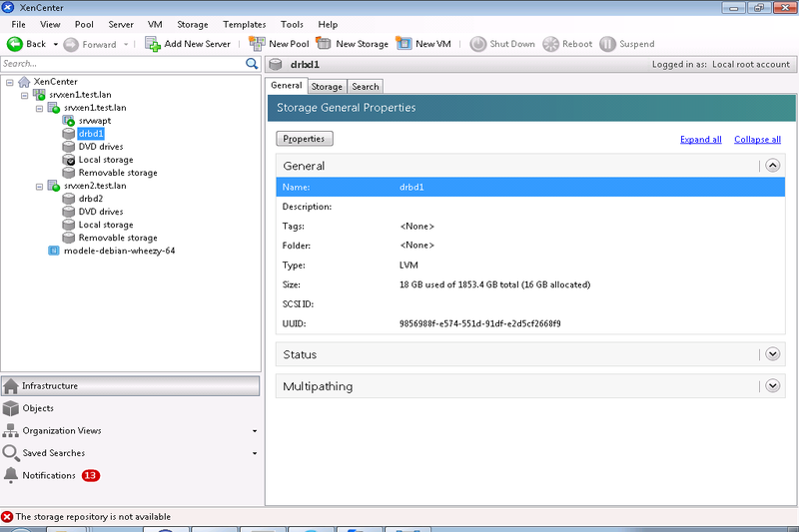Click the Objects cube icon
The image size is (799, 532).
click(11, 408)
